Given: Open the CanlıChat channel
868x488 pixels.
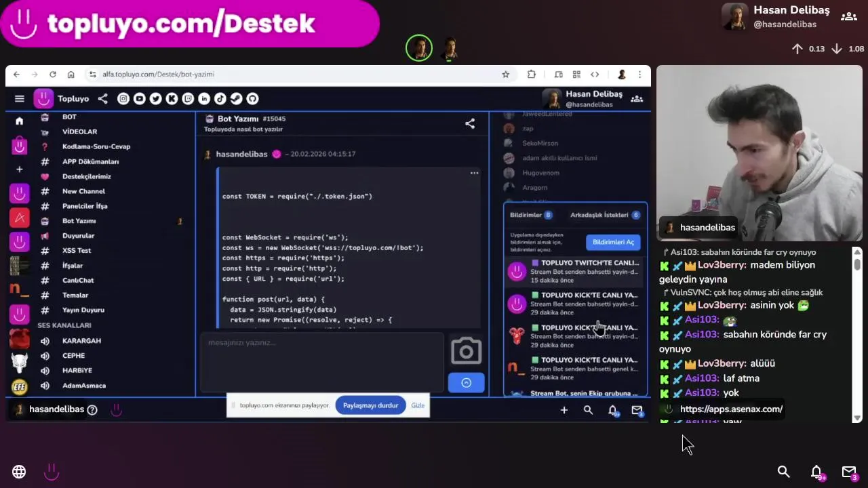Looking at the screenshot, I should pos(78,281).
